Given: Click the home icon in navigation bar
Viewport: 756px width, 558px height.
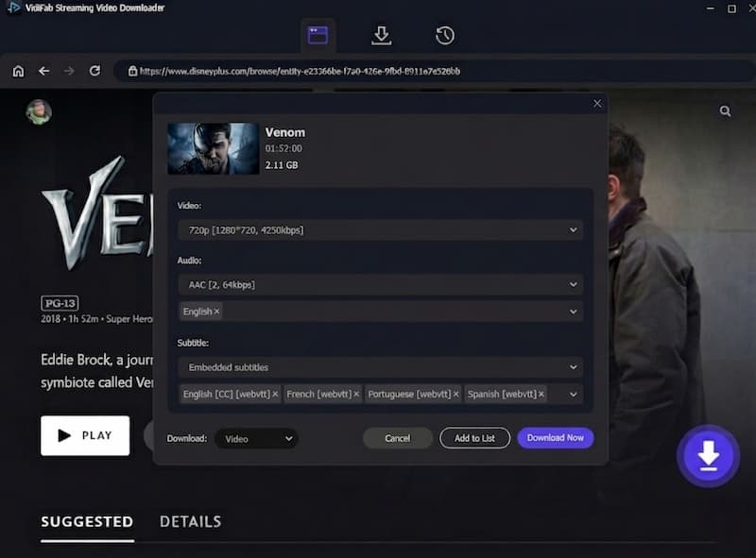Looking at the screenshot, I should pyautogui.click(x=18, y=72).
